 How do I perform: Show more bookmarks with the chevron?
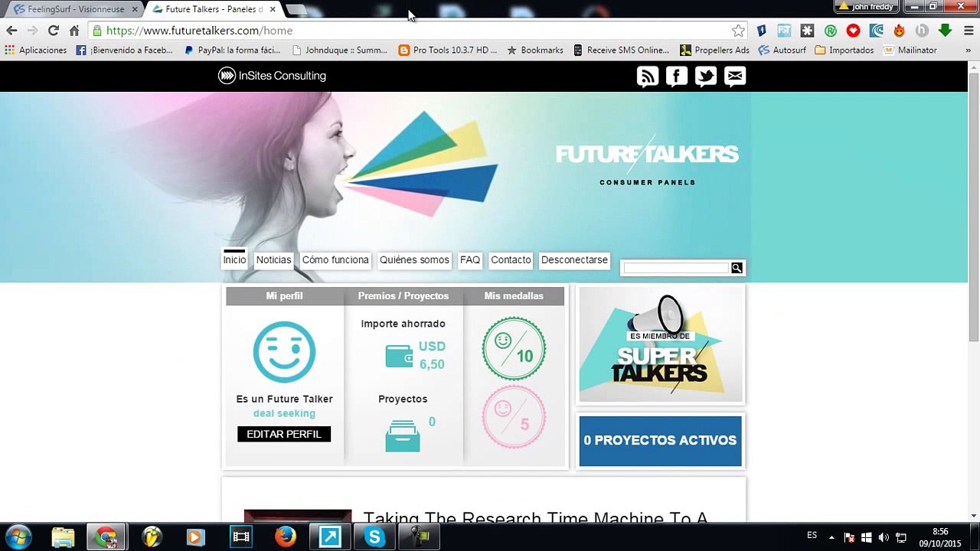969,51
